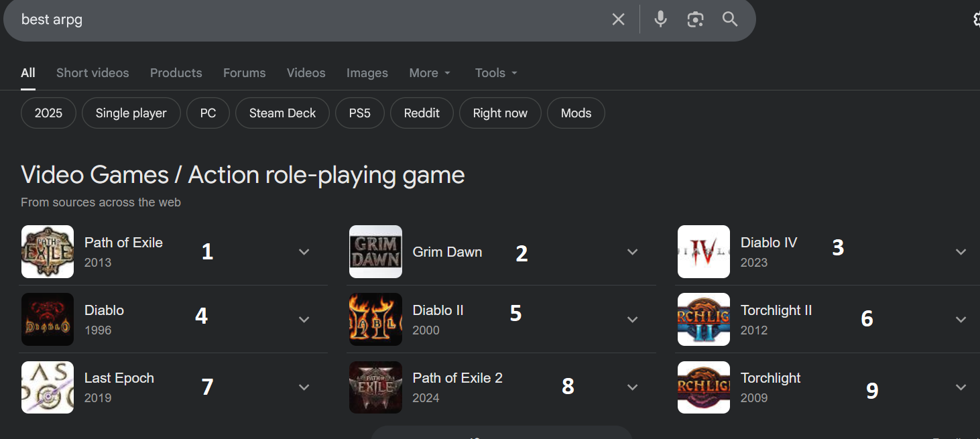Filter by Steam Deck chip

click(282, 113)
